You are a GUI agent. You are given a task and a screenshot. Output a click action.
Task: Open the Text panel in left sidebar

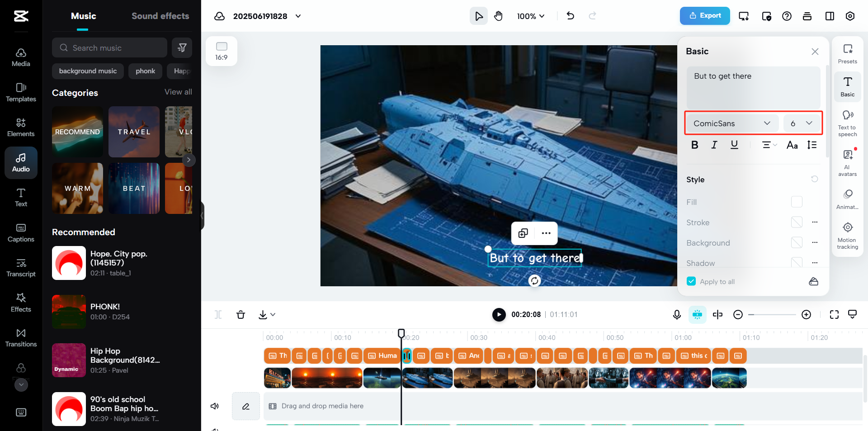coord(21,198)
